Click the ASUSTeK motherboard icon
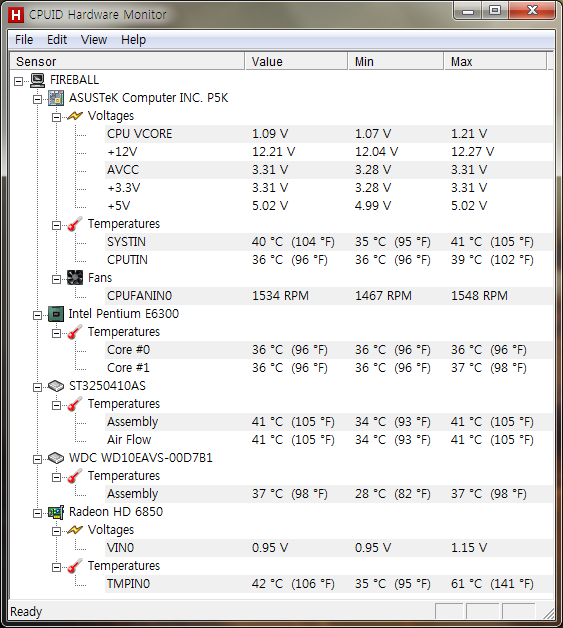Viewport: 563px width, 628px height. [56, 98]
